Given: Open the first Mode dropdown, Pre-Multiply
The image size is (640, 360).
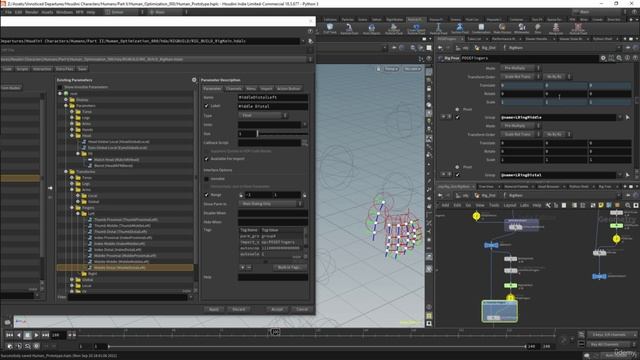Looking at the screenshot, I should tap(521, 68).
